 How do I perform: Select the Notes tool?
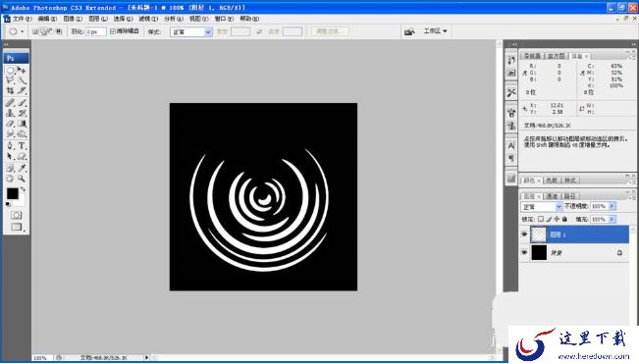11,168
